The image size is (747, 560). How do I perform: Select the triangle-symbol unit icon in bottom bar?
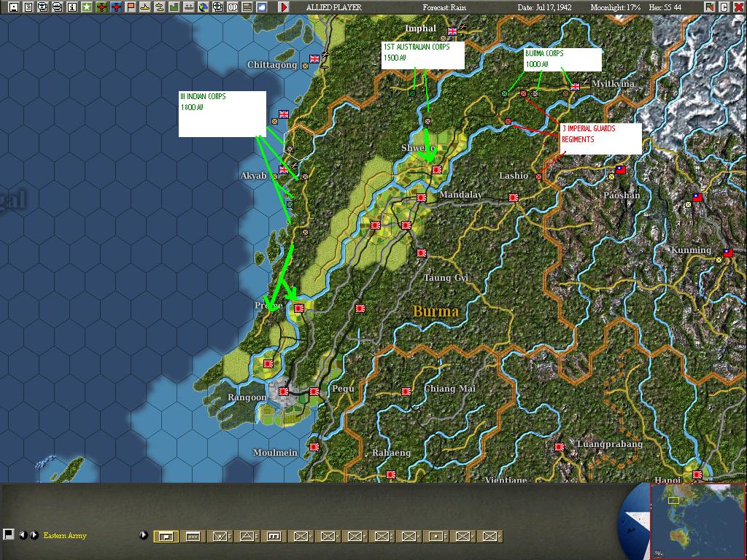point(247,537)
